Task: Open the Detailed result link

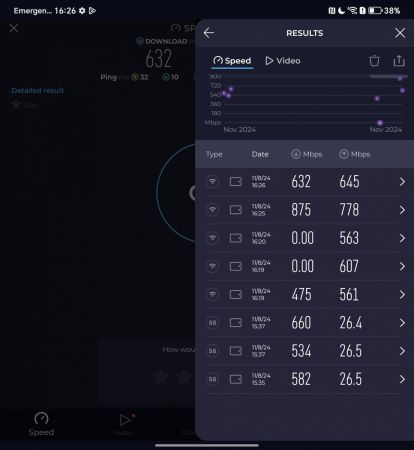Action: click(38, 91)
